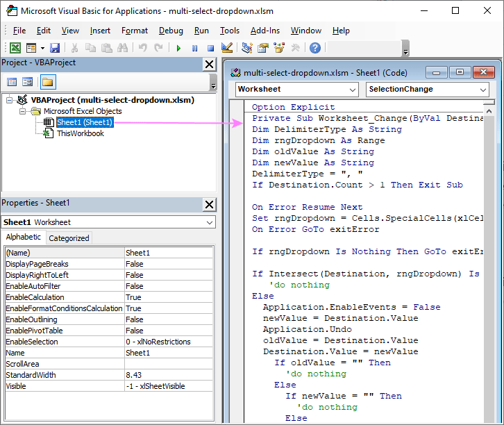Open the SelectionChange procedure dropdown
The width and height of the screenshot is (504, 425).
428,90
